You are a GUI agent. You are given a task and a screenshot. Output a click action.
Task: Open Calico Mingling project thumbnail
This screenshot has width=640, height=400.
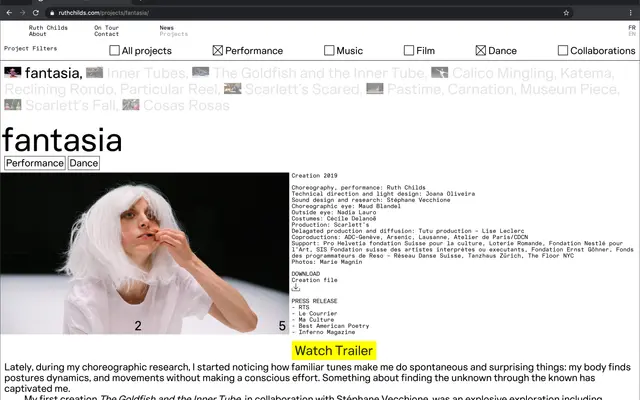(x=439, y=72)
